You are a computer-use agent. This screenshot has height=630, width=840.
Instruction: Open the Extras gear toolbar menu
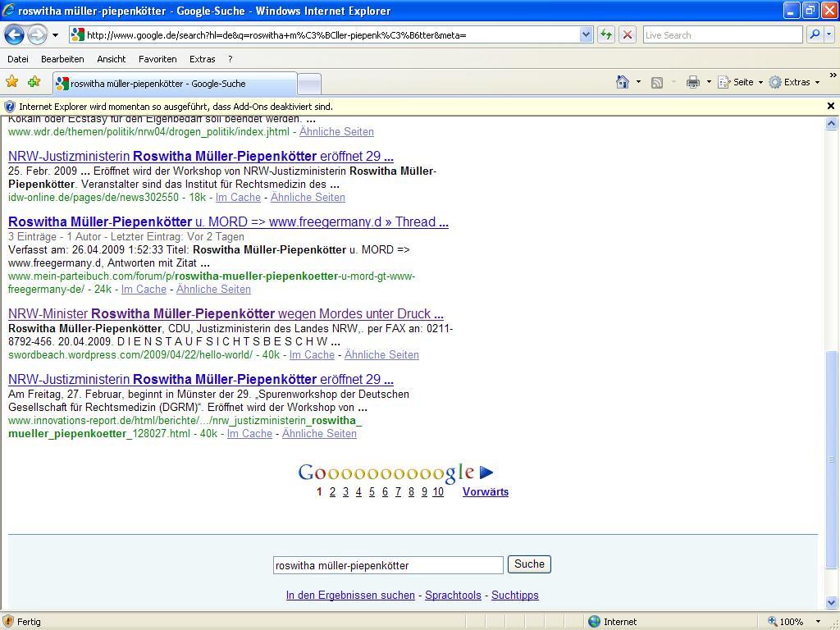click(x=794, y=82)
